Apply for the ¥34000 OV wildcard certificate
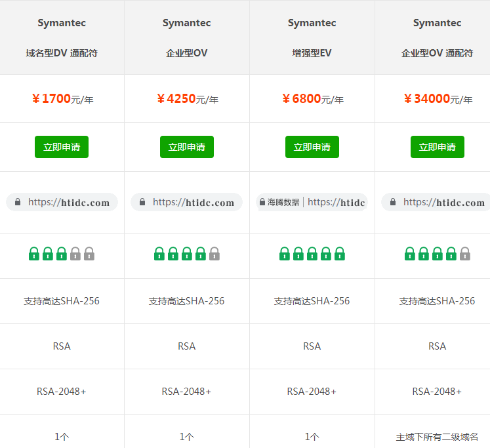Viewport: 490px width, 448px height. [x=437, y=147]
